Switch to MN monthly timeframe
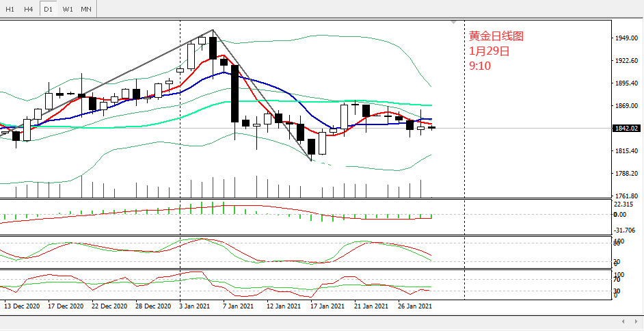This screenshot has height=331, width=644. (85, 9)
